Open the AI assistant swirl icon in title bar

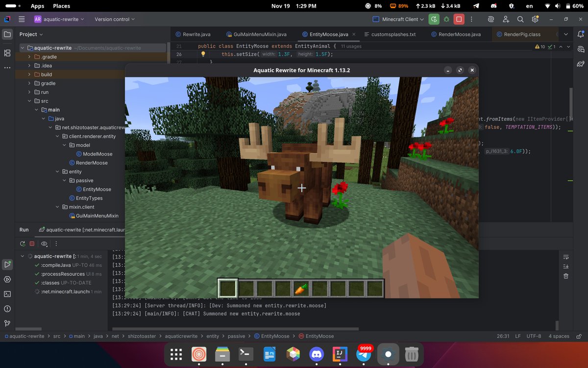pos(490,19)
